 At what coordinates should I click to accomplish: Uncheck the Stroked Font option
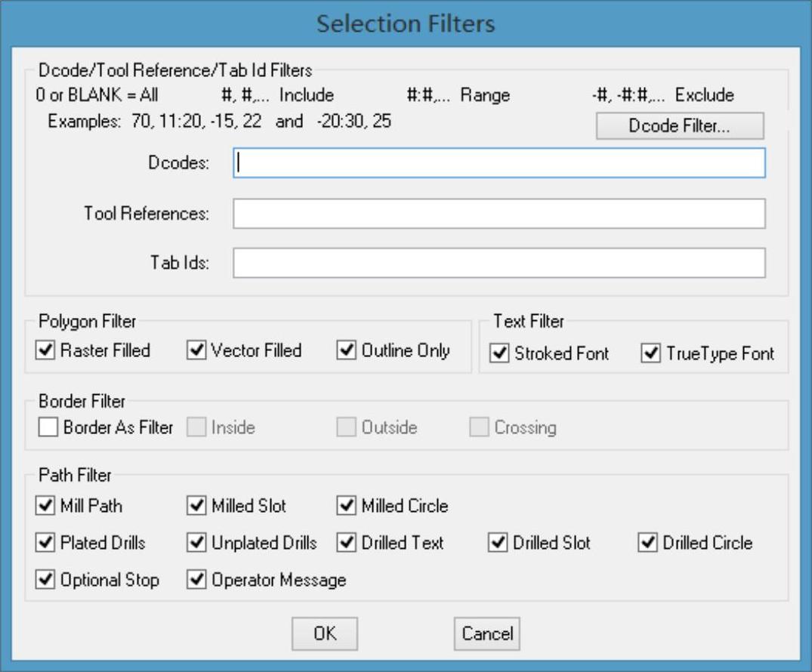(x=500, y=353)
